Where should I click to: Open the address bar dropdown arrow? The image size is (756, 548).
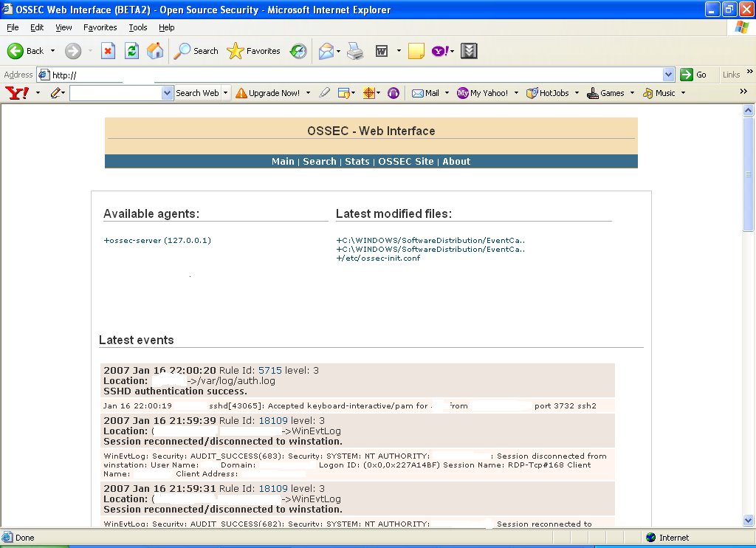click(668, 75)
